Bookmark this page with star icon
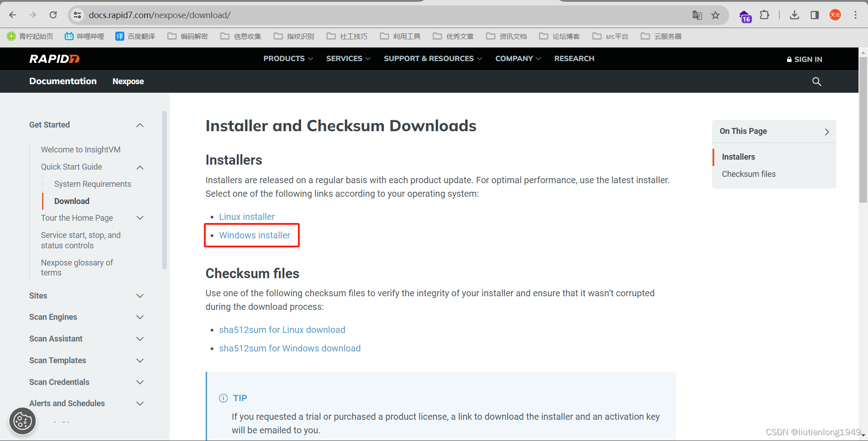This screenshot has width=868, height=441. coord(715,15)
